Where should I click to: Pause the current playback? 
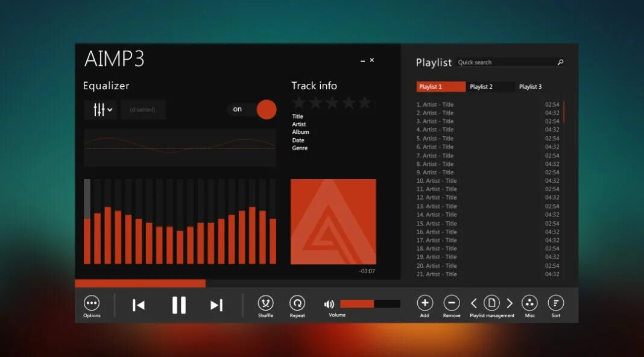pos(178,305)
